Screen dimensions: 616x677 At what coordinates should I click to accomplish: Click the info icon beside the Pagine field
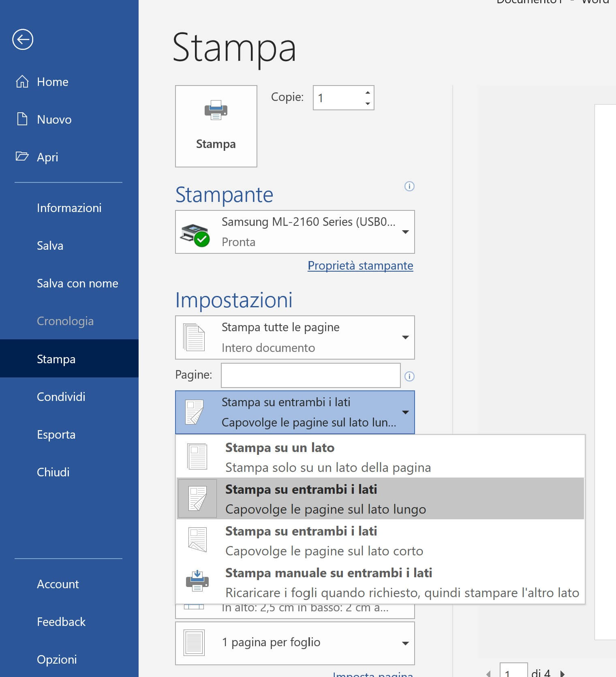[409, 376]
